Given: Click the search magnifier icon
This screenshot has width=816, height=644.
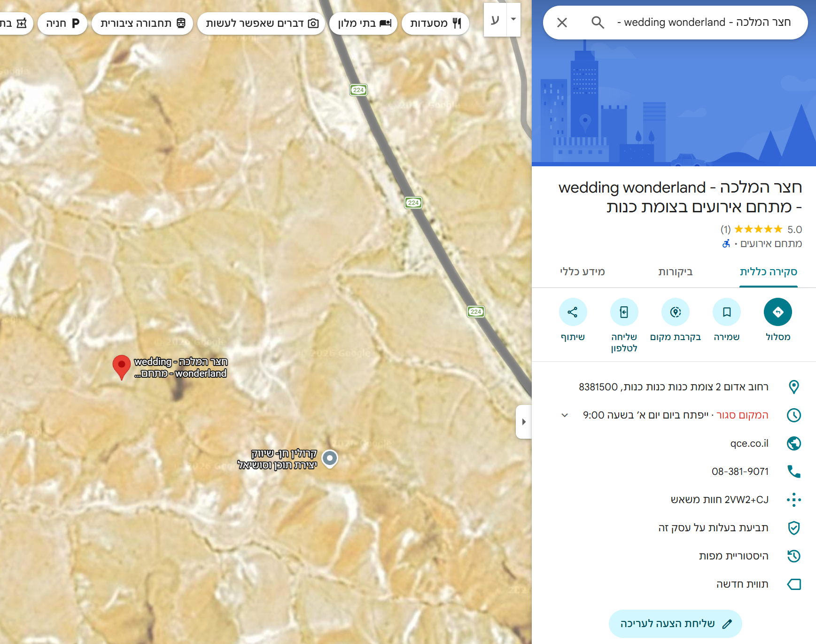Looking at the screenshot, I should 598,23.
